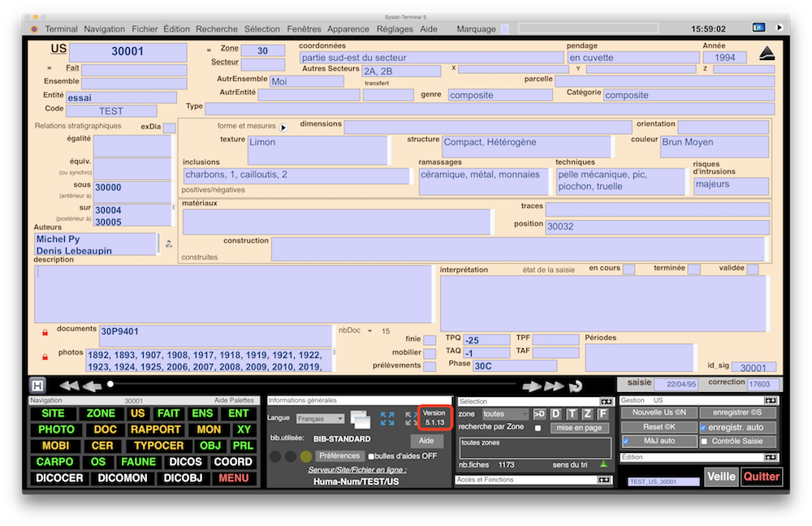Click the D selection button

[x=555, y=414]
